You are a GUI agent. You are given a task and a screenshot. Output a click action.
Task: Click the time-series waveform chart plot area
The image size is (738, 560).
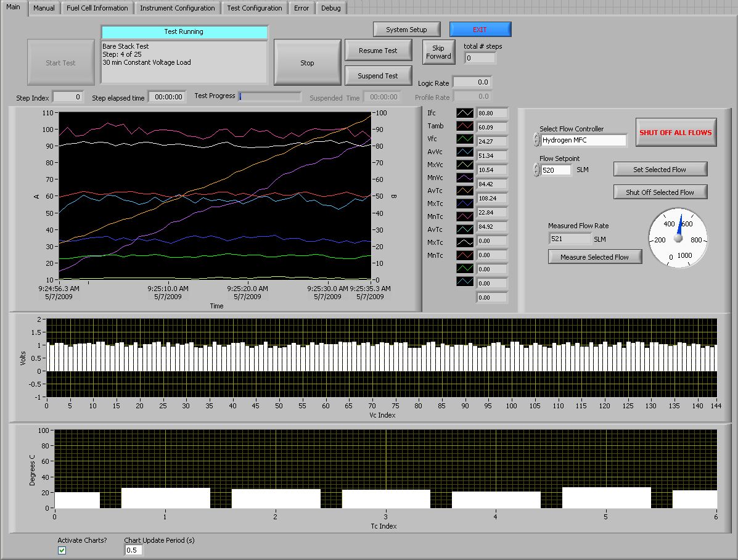(215, 196)
